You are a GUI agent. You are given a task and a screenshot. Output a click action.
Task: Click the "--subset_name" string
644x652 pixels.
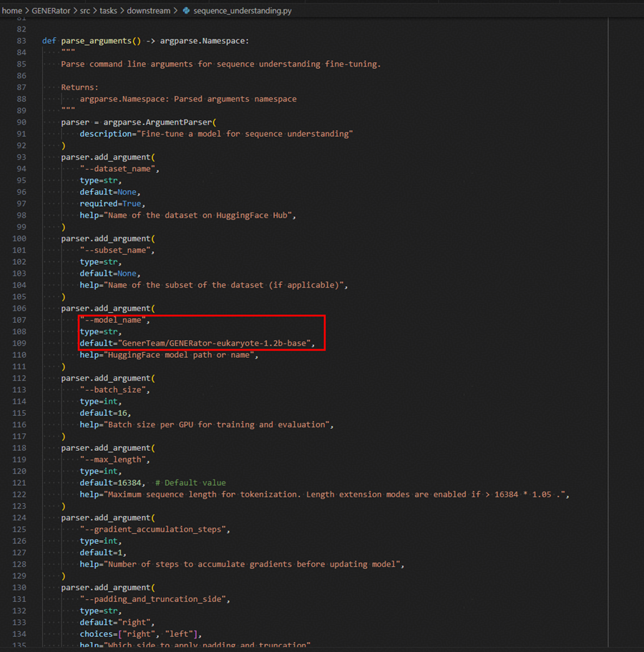pos(114,250)
